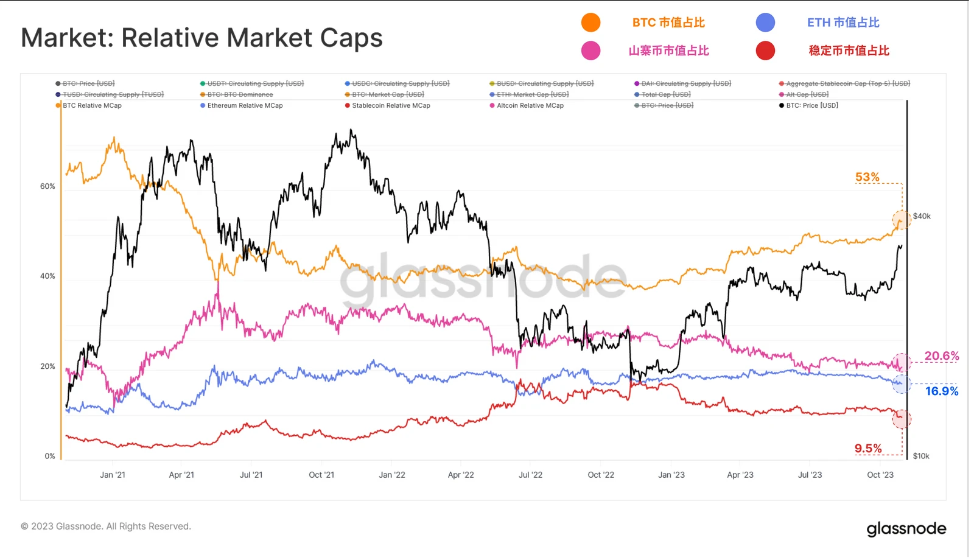Click the Market: Relative Market Caps title
Screen dimensions: 974x560
coord(202,38)
